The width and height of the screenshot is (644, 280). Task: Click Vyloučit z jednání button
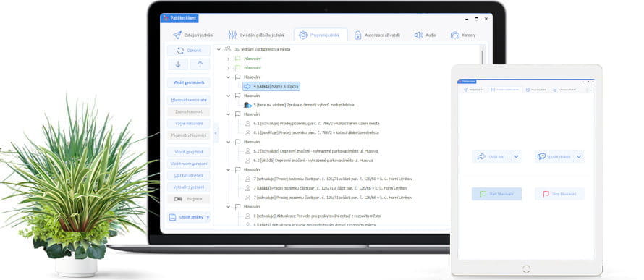tap(189, 187)
